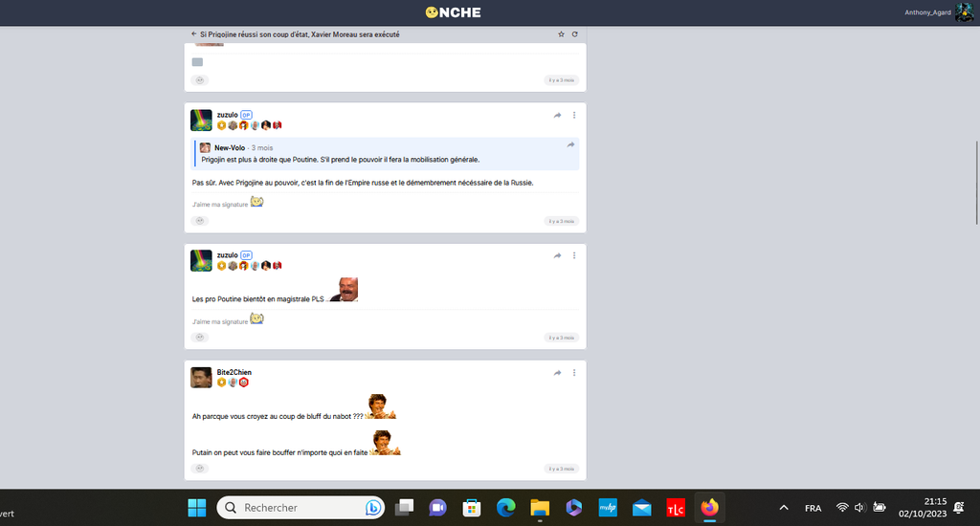Switch to Firefox on the taskbar
The height and width of the screenshot is (526, 980).
(x=709, y=508)
